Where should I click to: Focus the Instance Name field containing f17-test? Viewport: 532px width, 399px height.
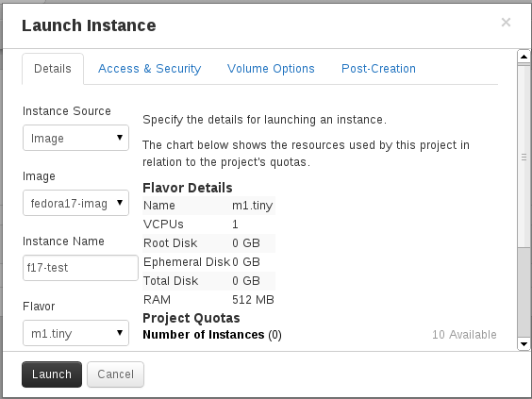coord(80,268)
